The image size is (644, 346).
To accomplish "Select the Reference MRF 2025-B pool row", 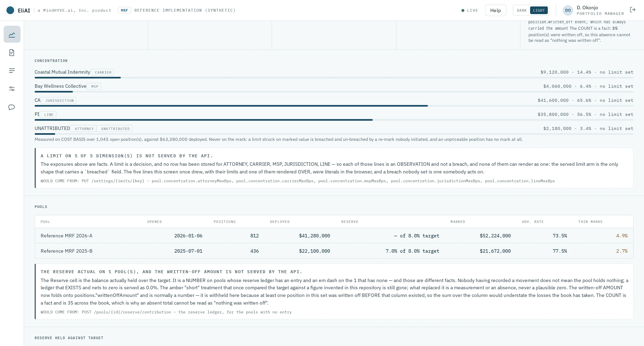I will pyautogui.click(x=334, y=251).
